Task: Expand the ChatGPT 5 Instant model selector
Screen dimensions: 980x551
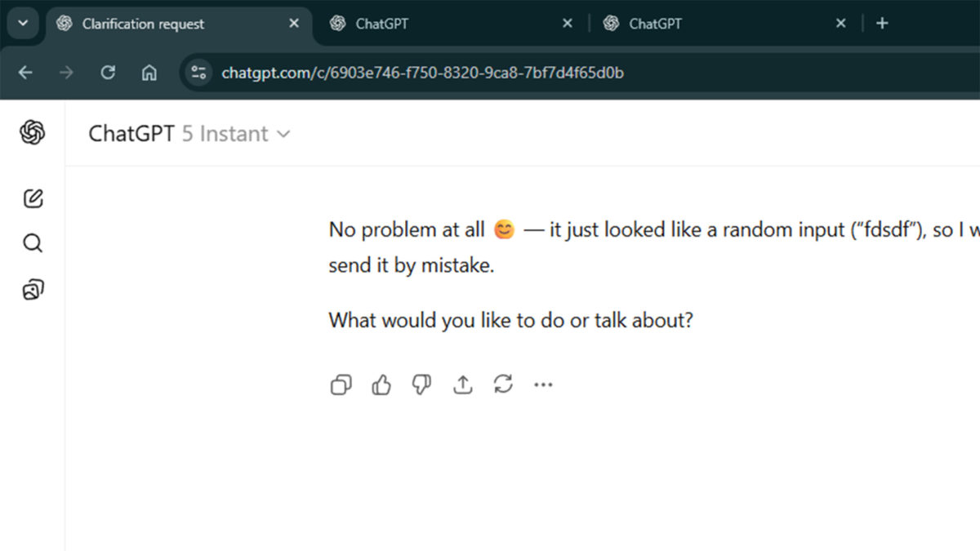Action: (189, 134)
